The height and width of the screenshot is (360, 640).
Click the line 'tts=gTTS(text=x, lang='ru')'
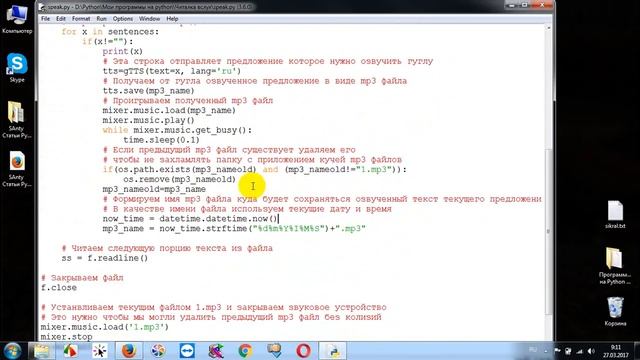[172, 71]
